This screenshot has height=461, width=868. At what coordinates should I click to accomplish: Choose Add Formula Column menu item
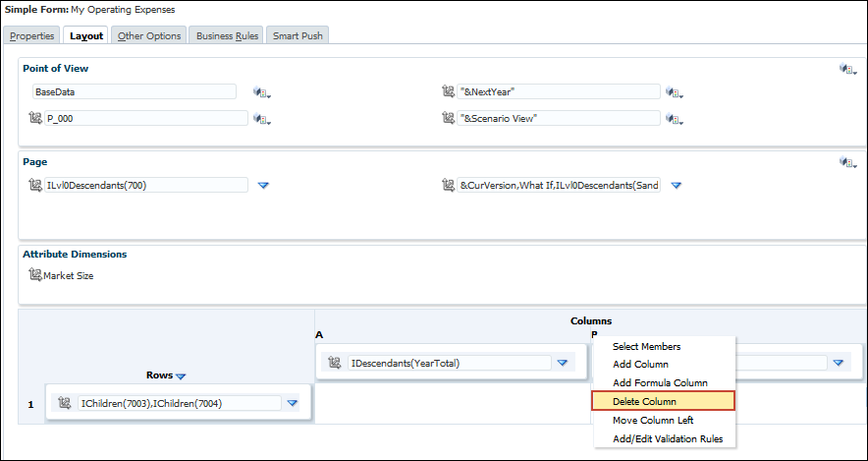(660, 383)
